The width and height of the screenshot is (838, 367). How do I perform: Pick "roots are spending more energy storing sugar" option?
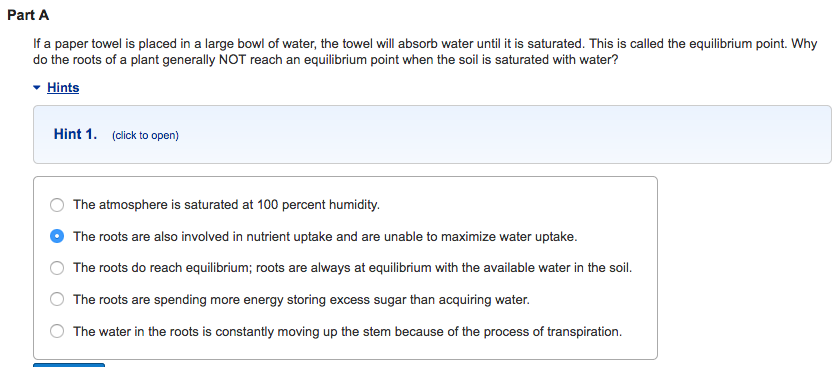pyautogui.click(x=57, y=300)
